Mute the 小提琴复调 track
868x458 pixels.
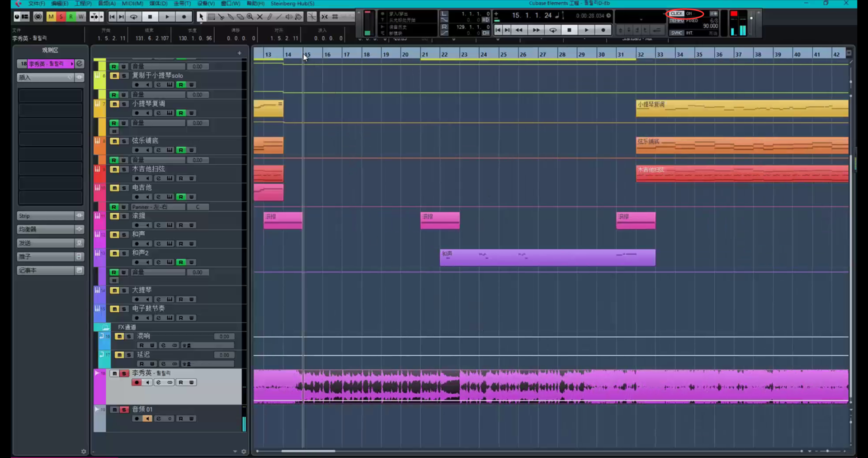point(114,104)
